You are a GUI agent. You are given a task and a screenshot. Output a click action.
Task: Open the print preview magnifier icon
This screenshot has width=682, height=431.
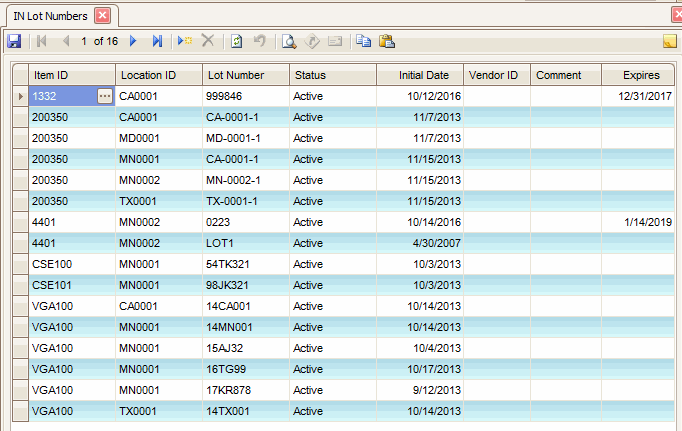click(288, 41)
